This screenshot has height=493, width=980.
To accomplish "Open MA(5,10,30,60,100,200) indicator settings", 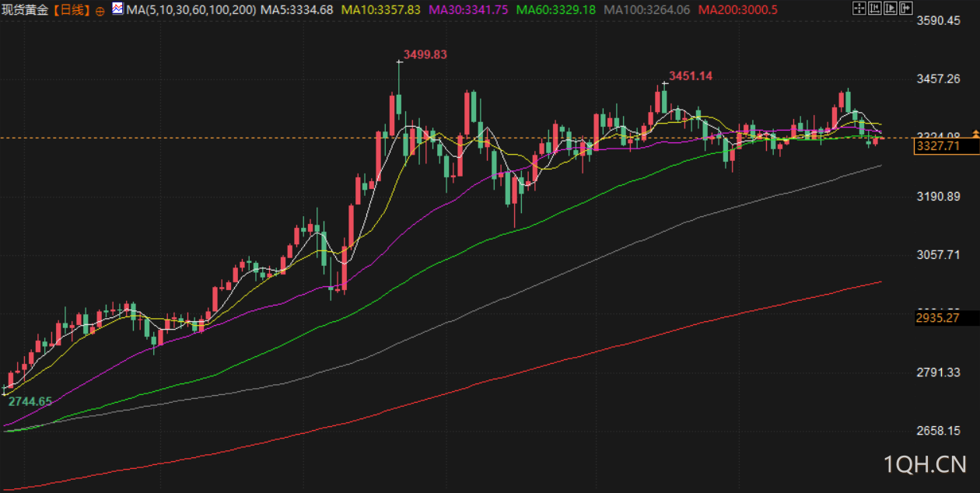I will point(190,10).
